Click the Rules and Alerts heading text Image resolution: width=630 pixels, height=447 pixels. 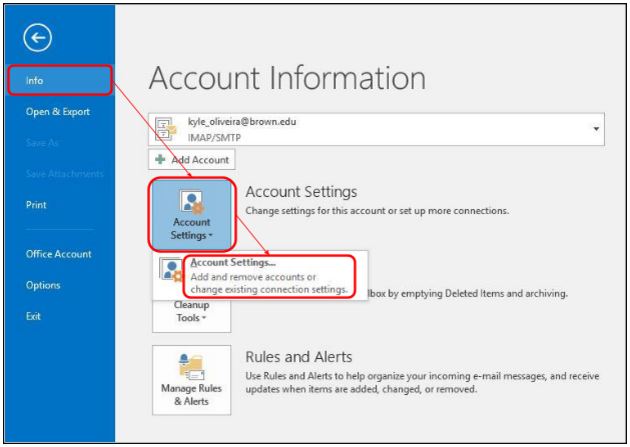(299, 357)
